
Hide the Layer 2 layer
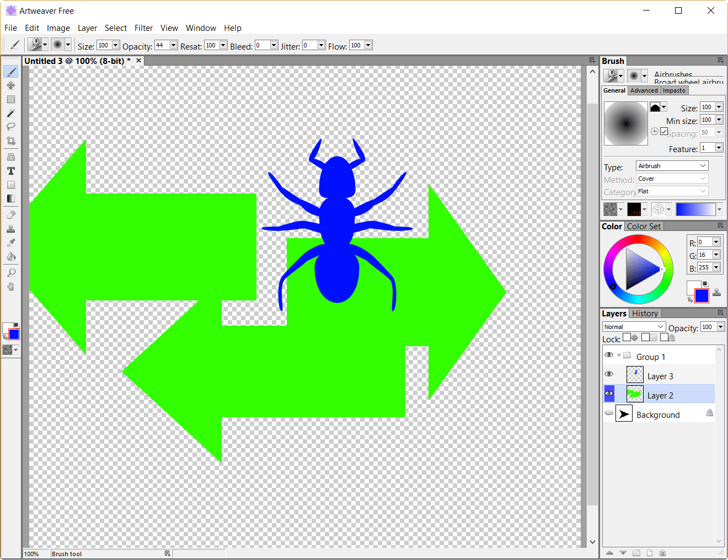(x=609, y=394)
